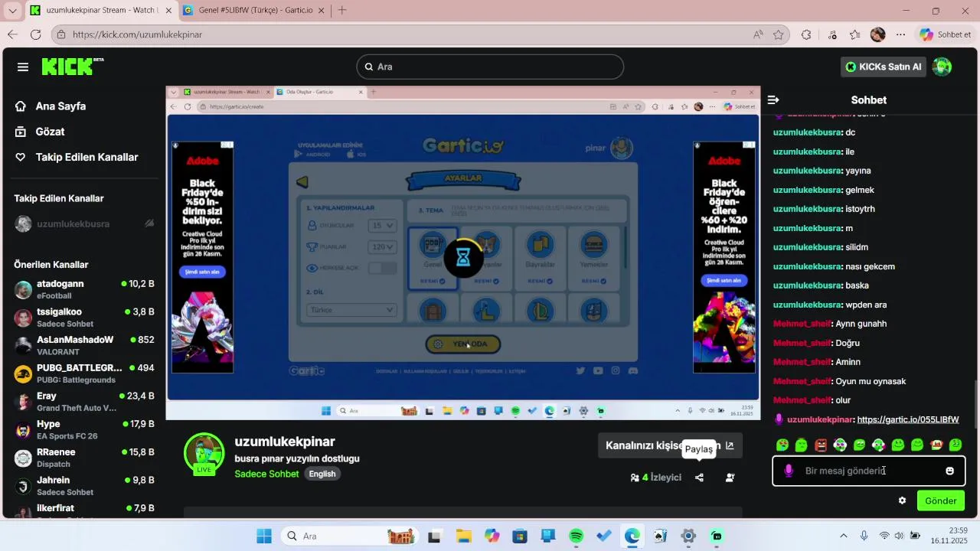Open the Read aloud icon in address bar
The height and width of the screenshot is (551, 980).
click(x=758, y=34)
